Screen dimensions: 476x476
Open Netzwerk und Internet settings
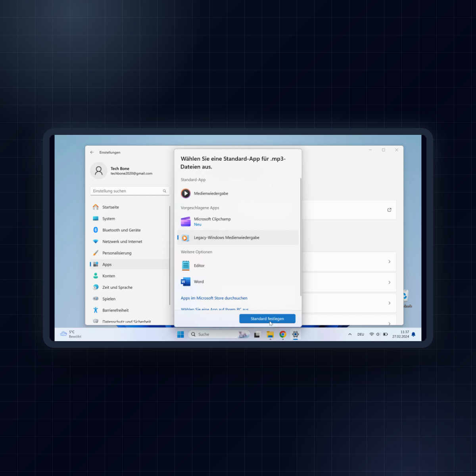130,242
